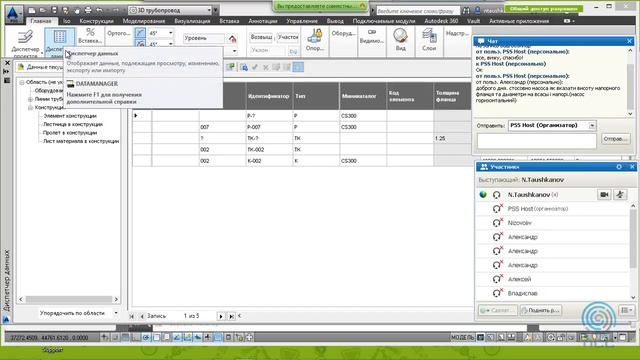
Task: Click the Print icon in quick access toolbar
Action: click(88, 10)
